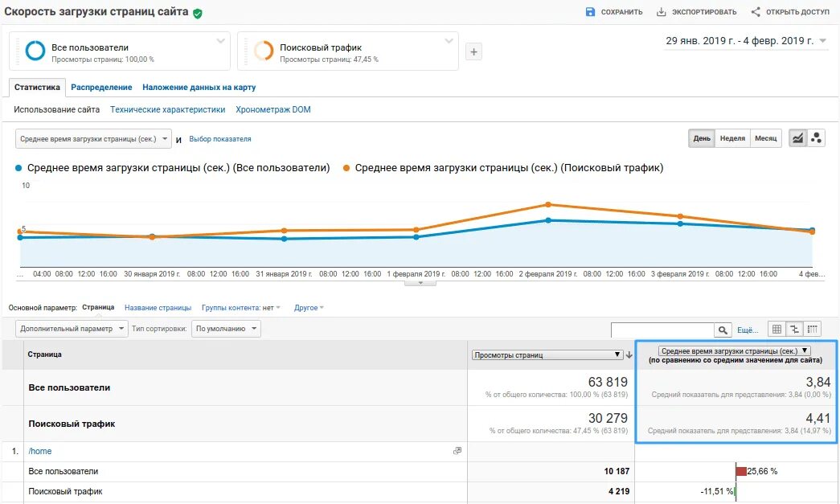Select Использование сайта sub-tab
Screen dimensions: 840x504
click(x=57, y=110)
